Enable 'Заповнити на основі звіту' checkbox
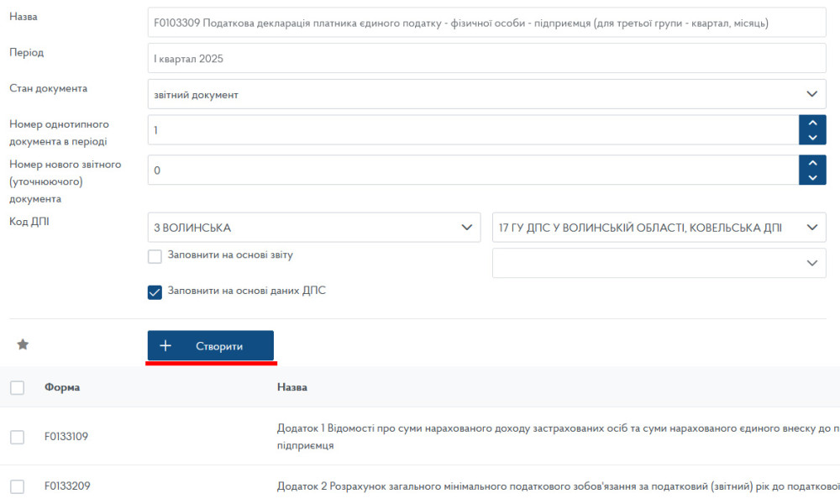Viewport: 840px width, 504px height. click(155, 256)
